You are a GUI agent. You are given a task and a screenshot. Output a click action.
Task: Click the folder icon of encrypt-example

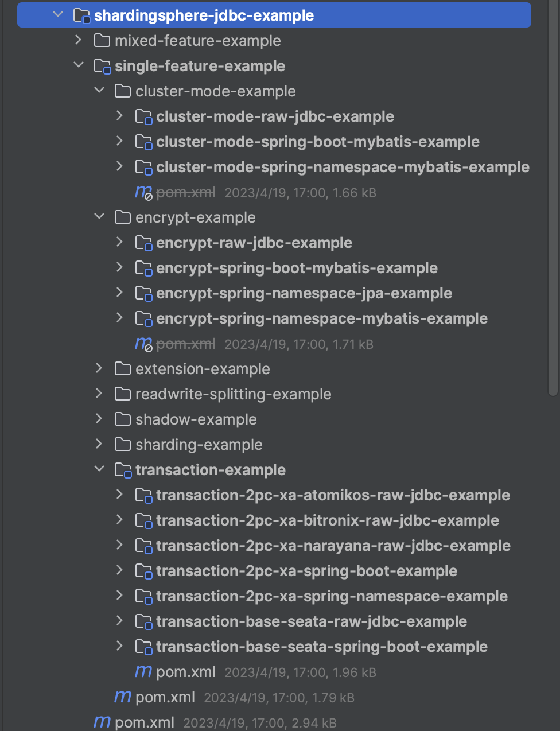123,217
